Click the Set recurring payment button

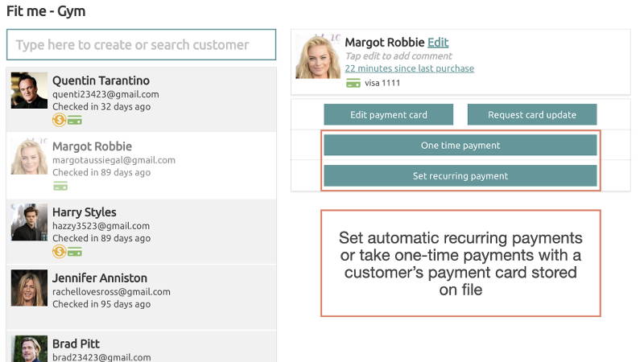pos(460,175)
